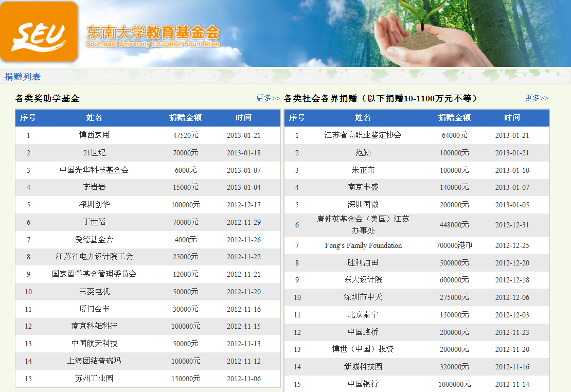This screenshot has width=571, height=392.
Task: Select donor name 东大设计院
Action: 363,280
